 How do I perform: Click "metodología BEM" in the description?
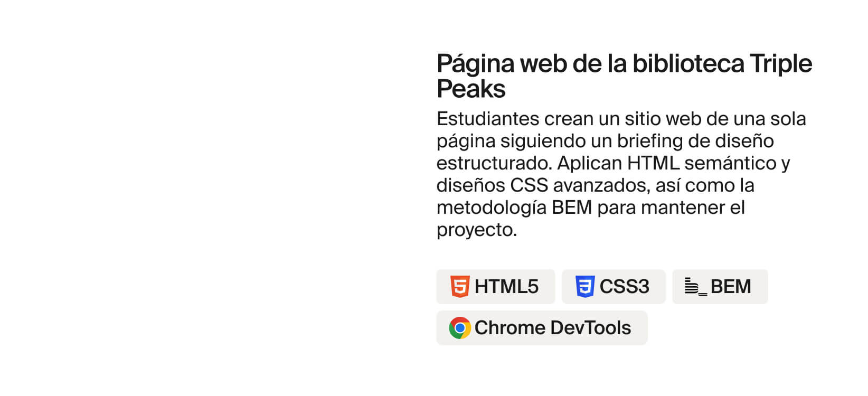514,208
